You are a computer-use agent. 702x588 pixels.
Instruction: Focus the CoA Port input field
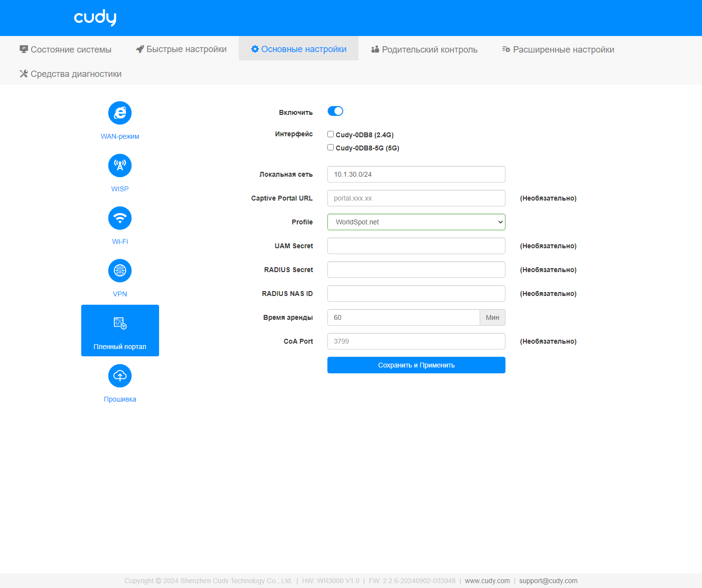[x=416, y=341]
